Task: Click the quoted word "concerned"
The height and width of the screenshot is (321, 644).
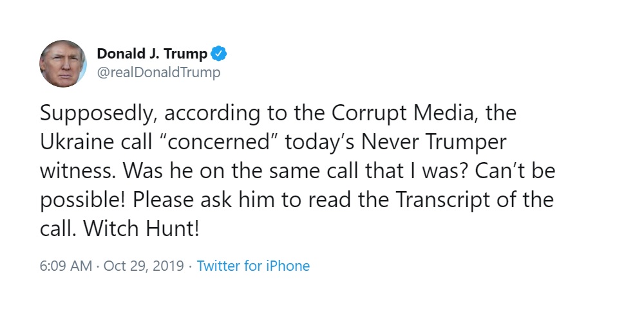Action: 216,142
